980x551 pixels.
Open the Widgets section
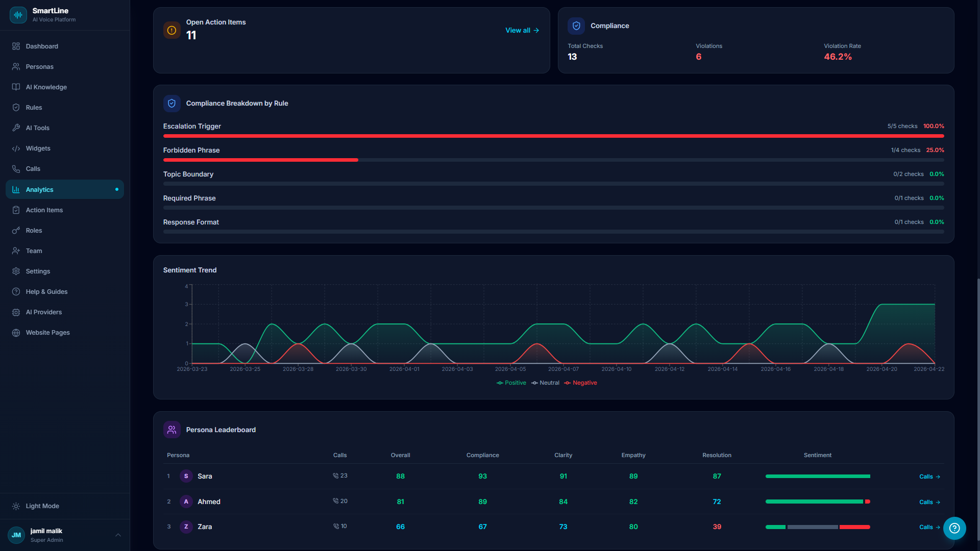point(38,148)
